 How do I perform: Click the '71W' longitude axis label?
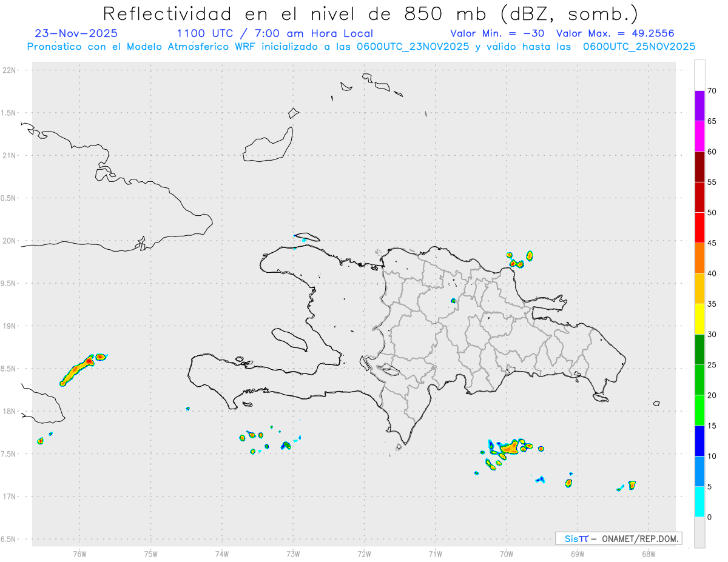click(435, 554)
